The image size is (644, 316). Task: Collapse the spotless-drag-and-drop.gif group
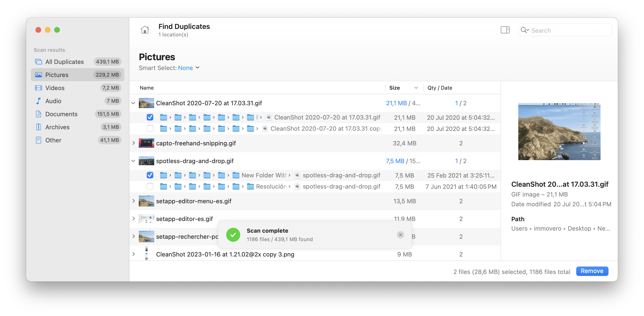click(x=133, y=161)
